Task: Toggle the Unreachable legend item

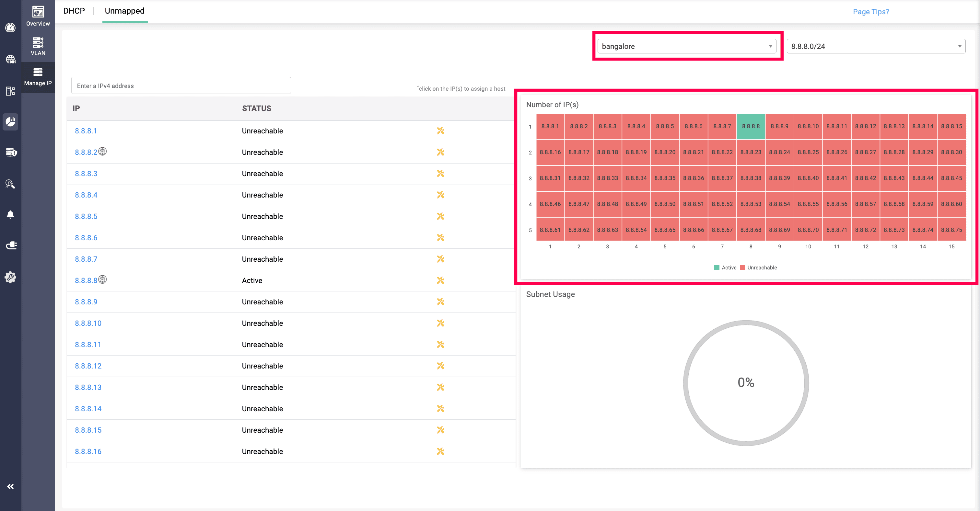Action: 758,268
